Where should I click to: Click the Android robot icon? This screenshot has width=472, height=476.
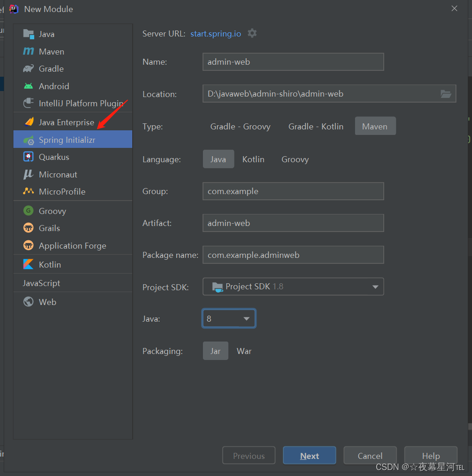[x=29, y=86]
